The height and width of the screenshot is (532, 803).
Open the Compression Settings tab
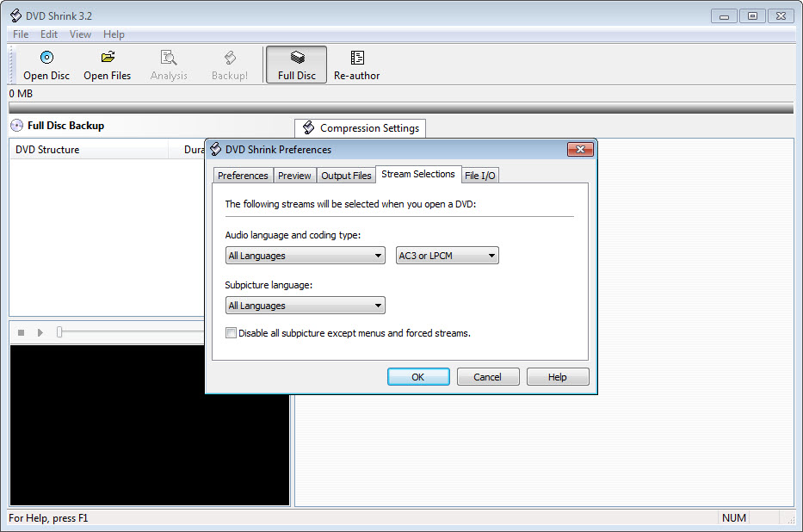pos(360,128)
